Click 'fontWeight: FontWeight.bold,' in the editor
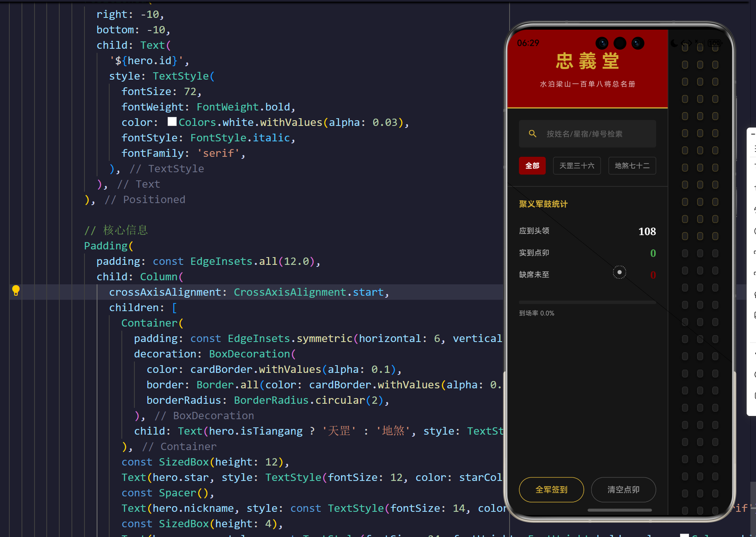Screen dimensions: 756x537 click(209, 107)
